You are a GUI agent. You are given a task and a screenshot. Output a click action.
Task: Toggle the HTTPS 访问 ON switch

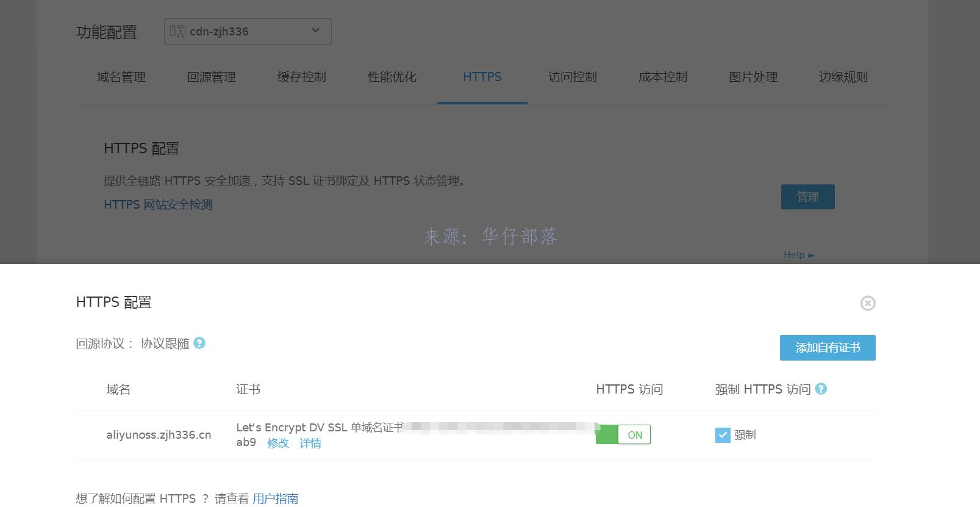[x=623, y=434]
